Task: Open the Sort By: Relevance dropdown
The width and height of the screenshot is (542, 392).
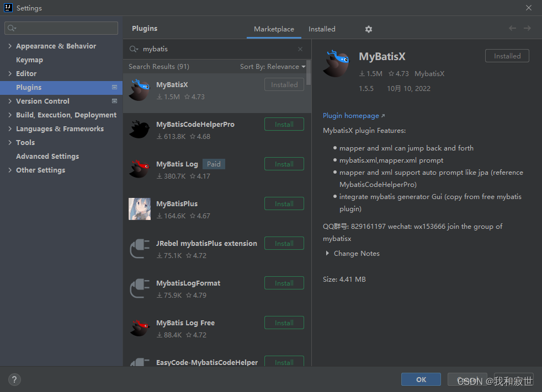Action: click(x=273, y=67)
